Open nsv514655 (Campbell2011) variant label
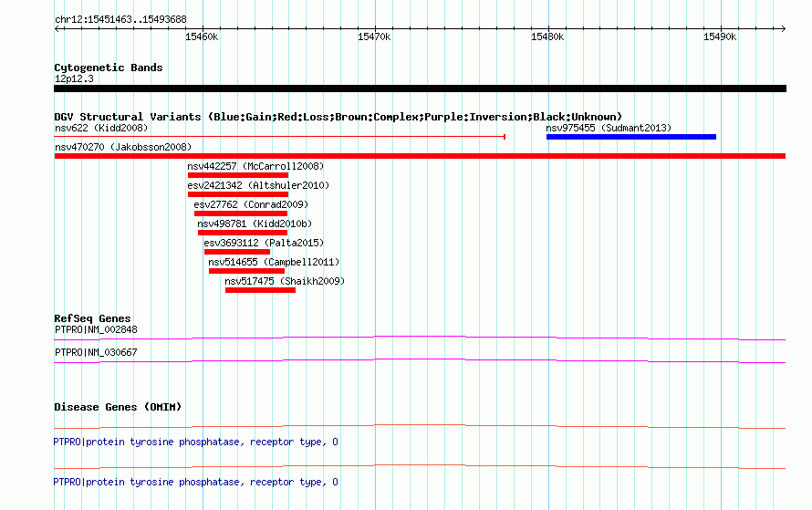812x510 pixels. (x=274, y=262)
